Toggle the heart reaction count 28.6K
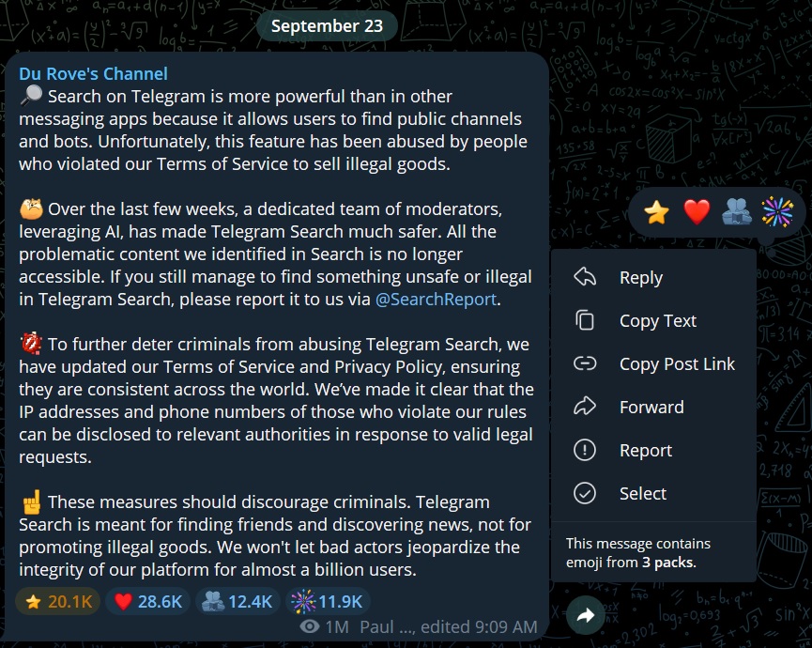This screenshot has width=812, height=648. [x=147, y=601]
